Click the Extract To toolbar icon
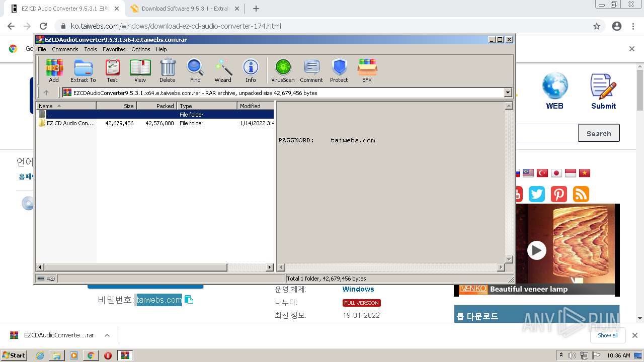 [x=83, y=70]
